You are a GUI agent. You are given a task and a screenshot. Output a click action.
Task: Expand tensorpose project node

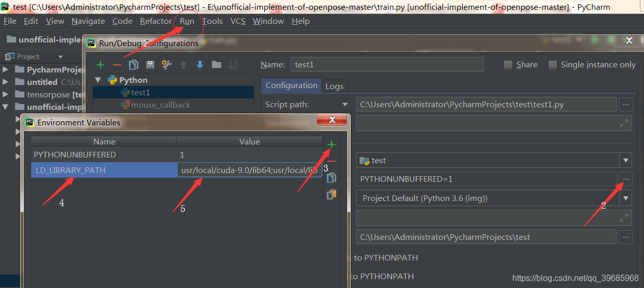pos(6,94)
